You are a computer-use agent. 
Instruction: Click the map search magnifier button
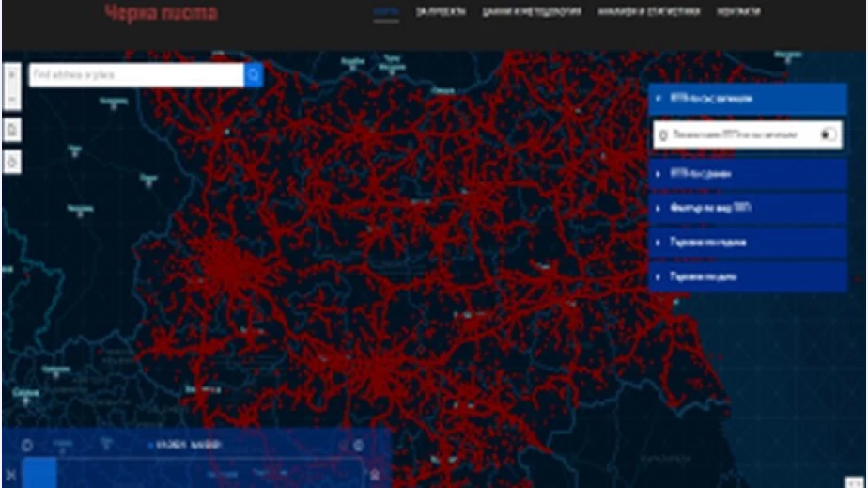254,74
